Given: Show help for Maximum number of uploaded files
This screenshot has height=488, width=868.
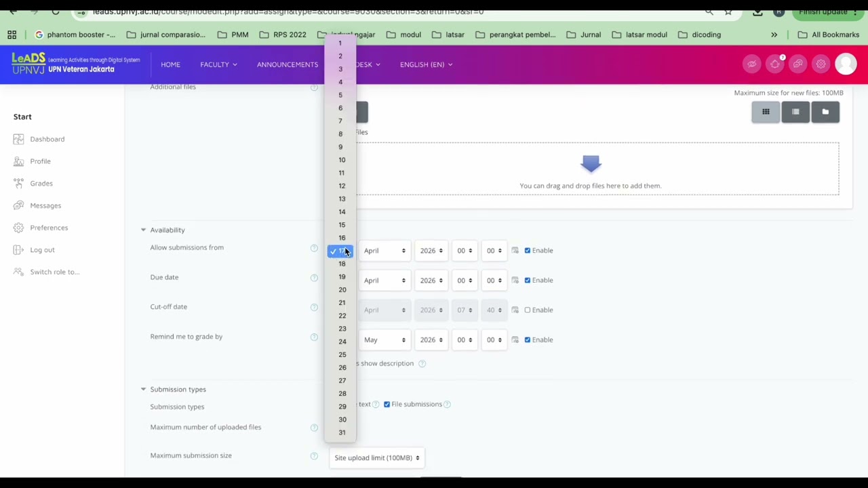Looking at the screenshot, I should (x=314, y=428).
